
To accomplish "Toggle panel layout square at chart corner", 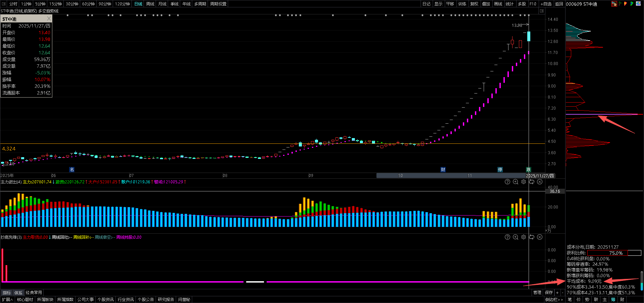I will (541, 11).
